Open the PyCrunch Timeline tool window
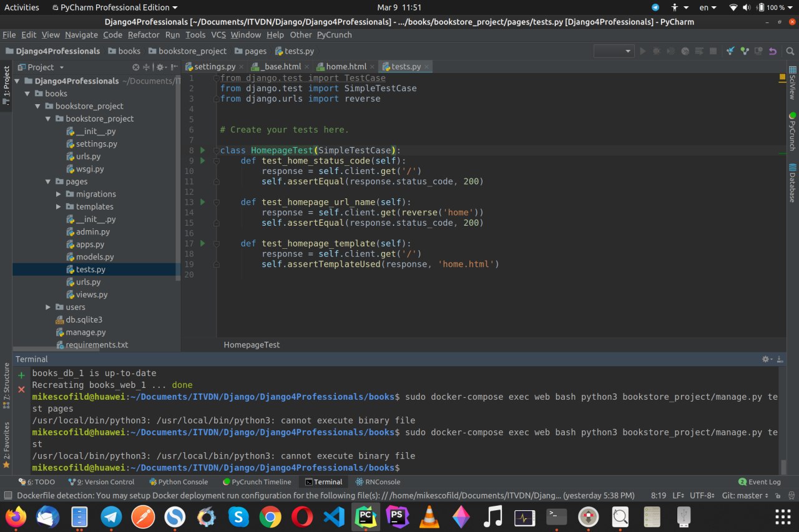The width and height of the screenshot is (799, 532). [257, 482]
